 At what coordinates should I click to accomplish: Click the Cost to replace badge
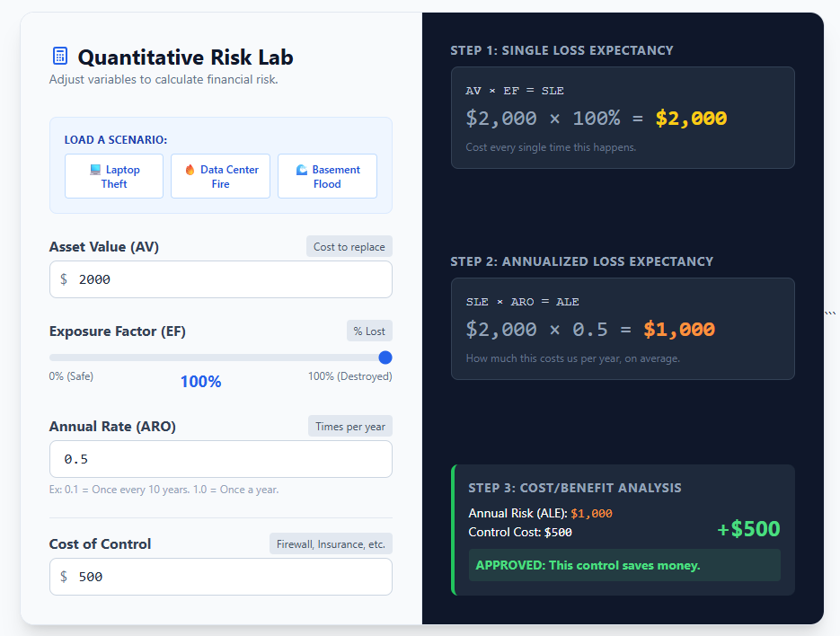(349, 246)
